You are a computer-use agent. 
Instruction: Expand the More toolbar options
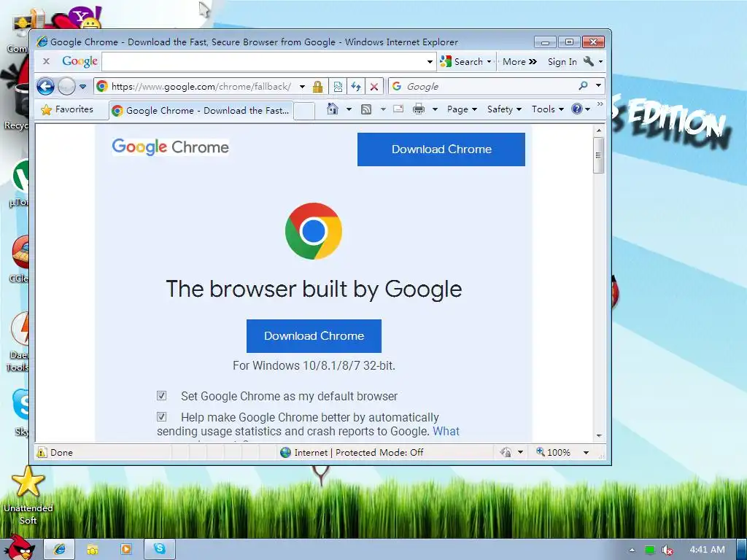[519, 61]
